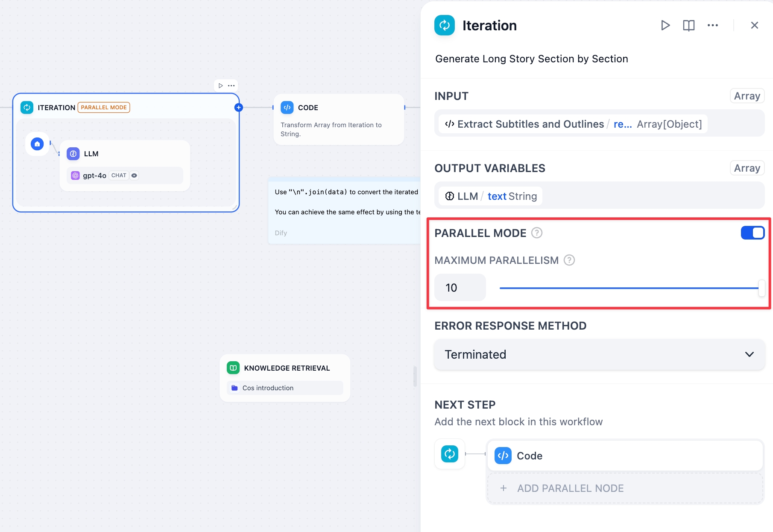Screen dimensions: 773x532
Task: Close the Iteration settings panel
Action: point(754,26)
